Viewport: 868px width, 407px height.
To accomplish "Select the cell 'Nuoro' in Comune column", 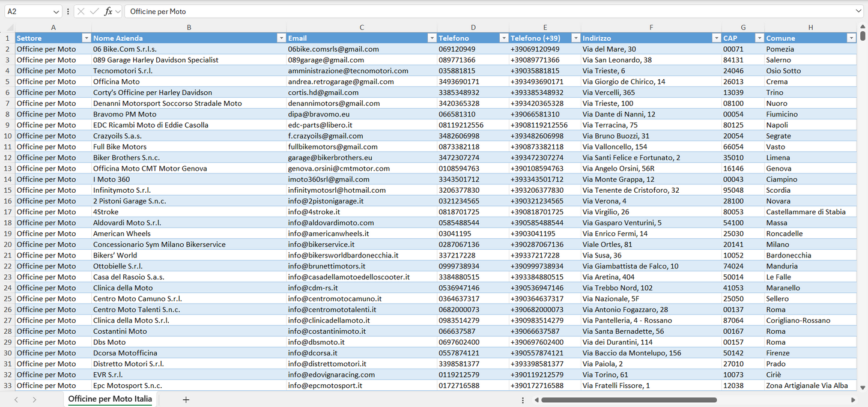I will [x=810, y=103].
